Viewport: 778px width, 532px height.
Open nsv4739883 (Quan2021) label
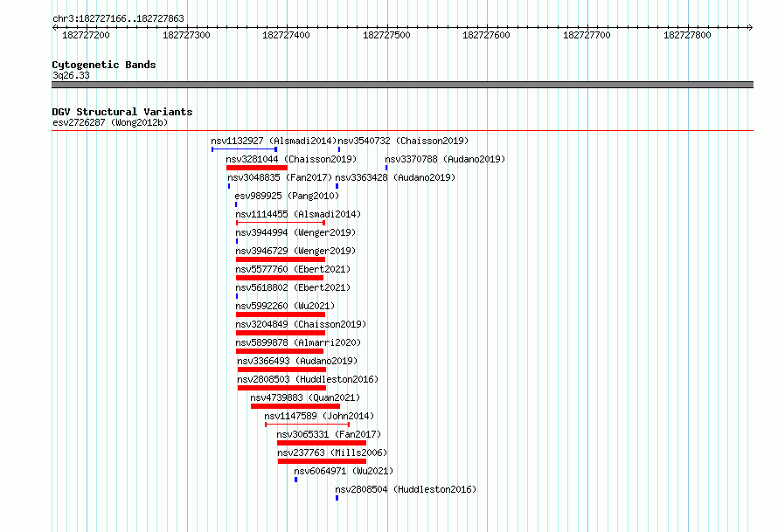click(x=305, y=397)
